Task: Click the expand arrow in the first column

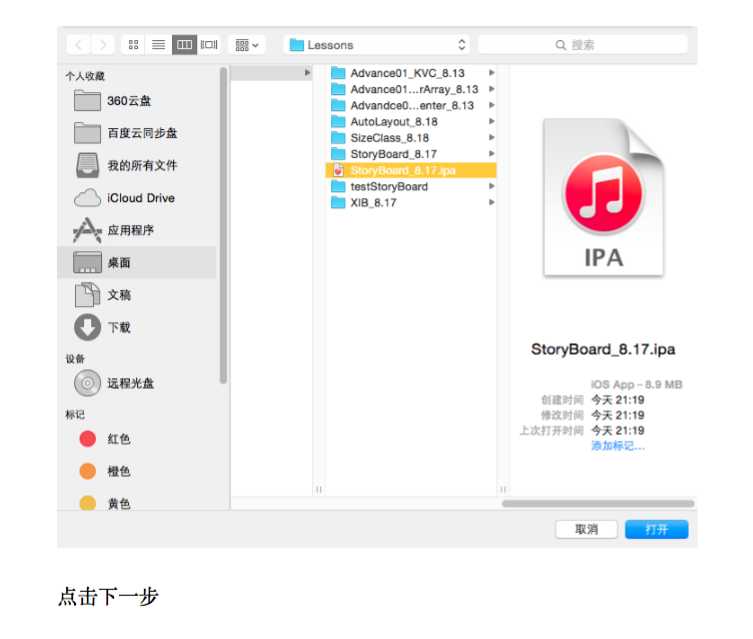Action: (x=307, y=73)
